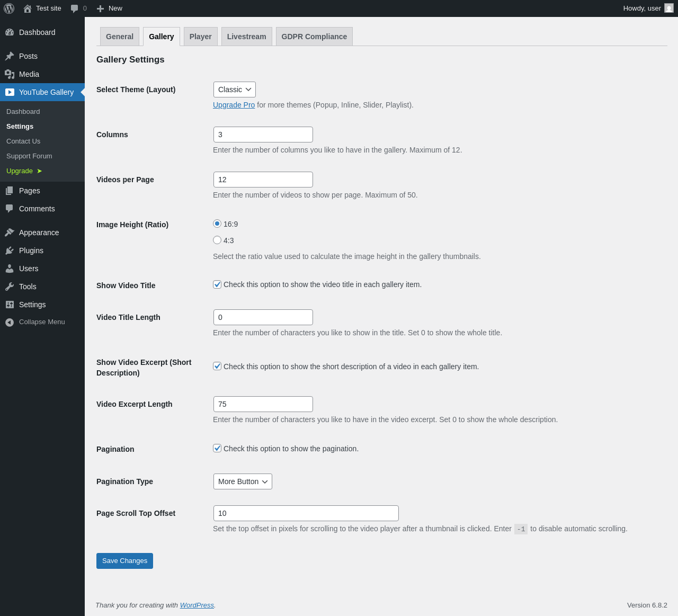
Task: Select the Gallery tab
Action: click(x=162, y=37)
